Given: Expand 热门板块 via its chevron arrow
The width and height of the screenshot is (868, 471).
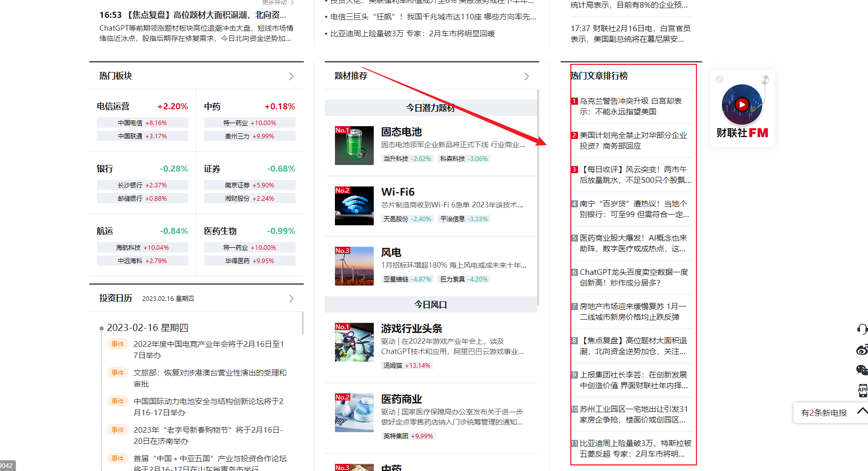Looking at the screenshot, I should [291, 76].
